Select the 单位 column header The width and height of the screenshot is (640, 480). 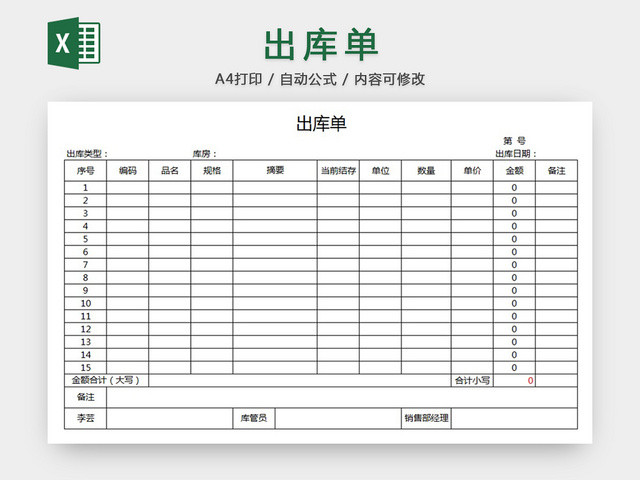380,171
